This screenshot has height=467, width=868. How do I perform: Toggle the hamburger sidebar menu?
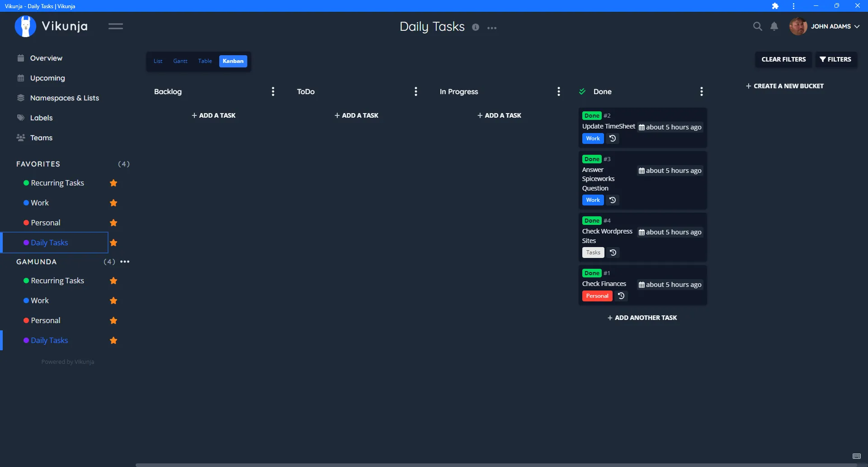[116, 26]
